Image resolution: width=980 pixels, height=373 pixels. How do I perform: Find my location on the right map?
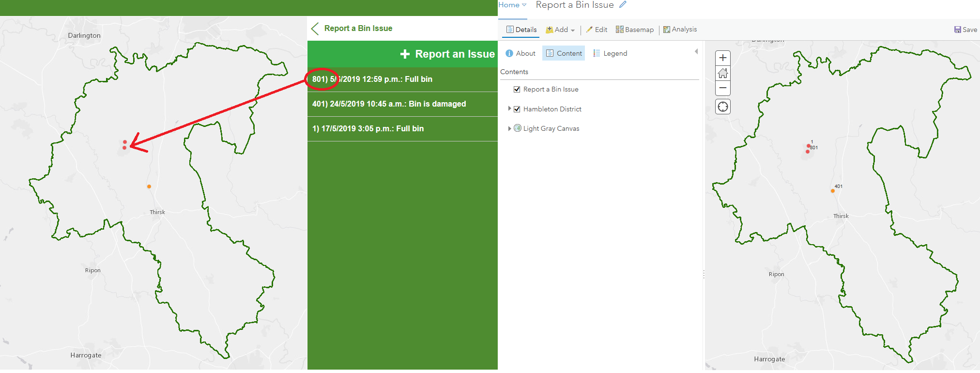point(723,107)
